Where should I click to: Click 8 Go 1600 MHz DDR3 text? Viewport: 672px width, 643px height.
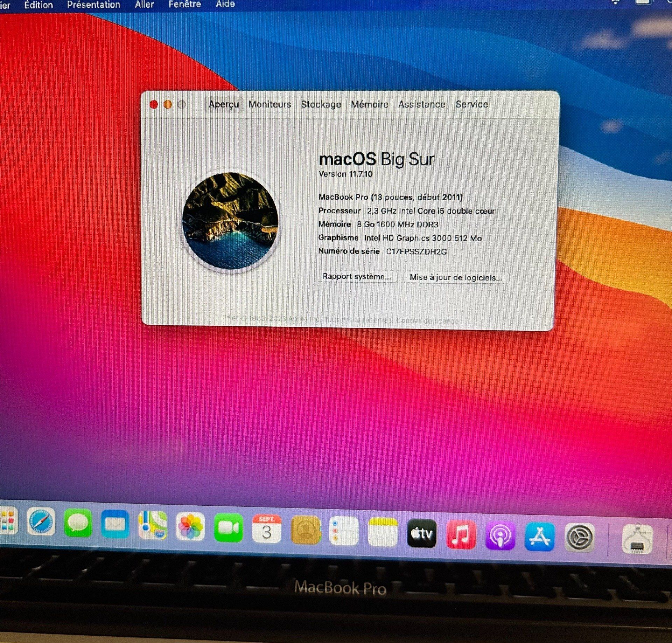398,224
